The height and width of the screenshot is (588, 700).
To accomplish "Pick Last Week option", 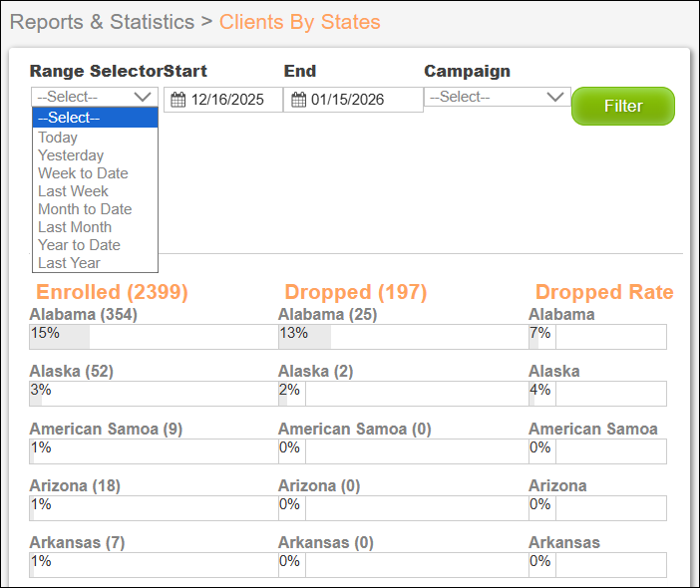I will [95, 191].
